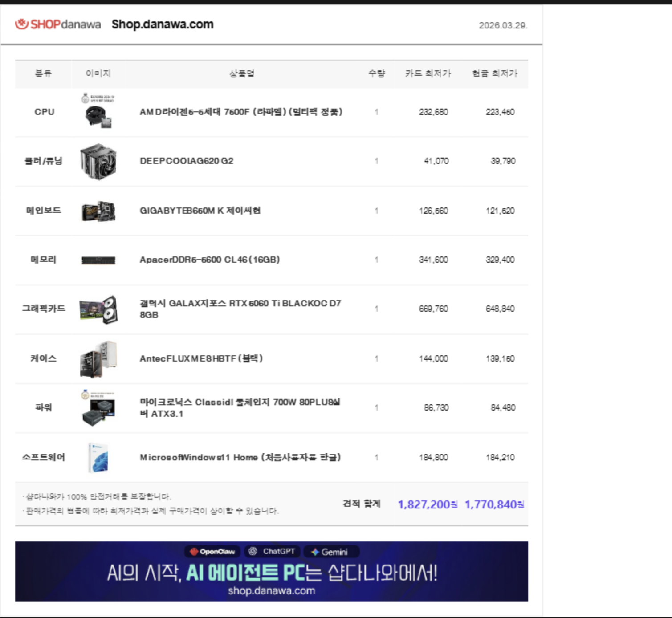
Task: Open the AMD Ryzen 7600F CPU thumbnail
Action: (x=98, y=111)
